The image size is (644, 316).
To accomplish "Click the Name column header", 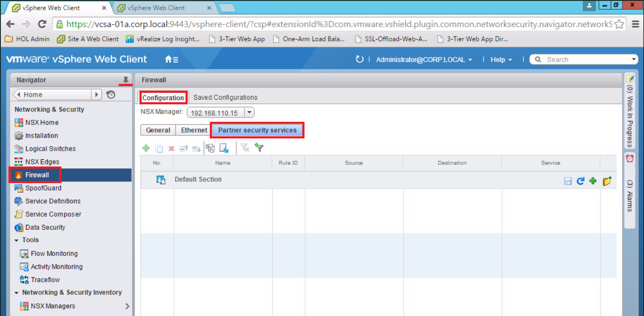I will tap(223, 163).
